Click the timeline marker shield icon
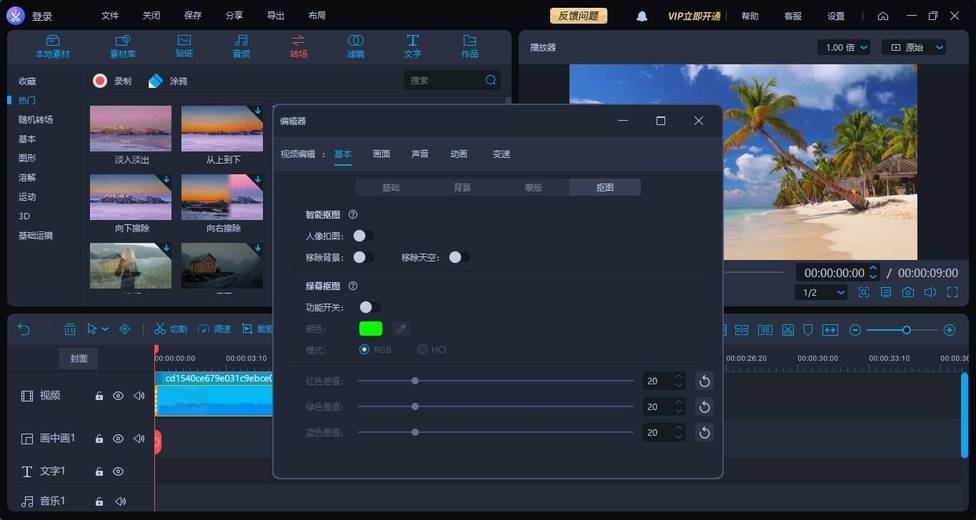Image resolution: width=976 pixels, height=520 pixels. (808, 329)
